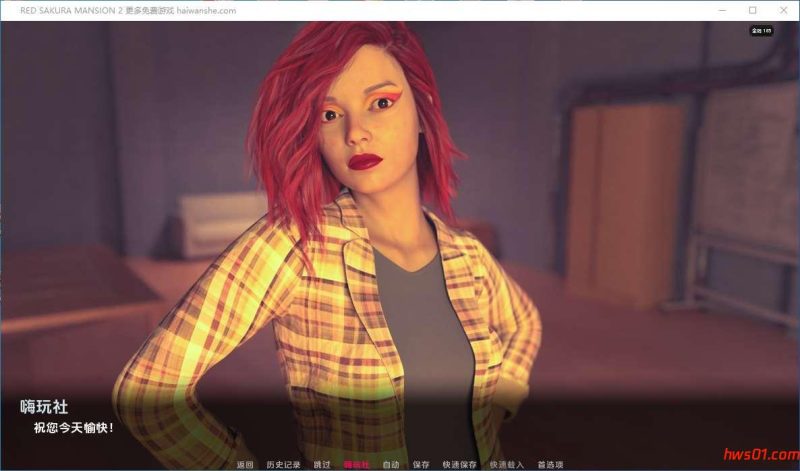
Task: Open the 保存 save menu
Action: pyautogui.click(x=421, y=464)
